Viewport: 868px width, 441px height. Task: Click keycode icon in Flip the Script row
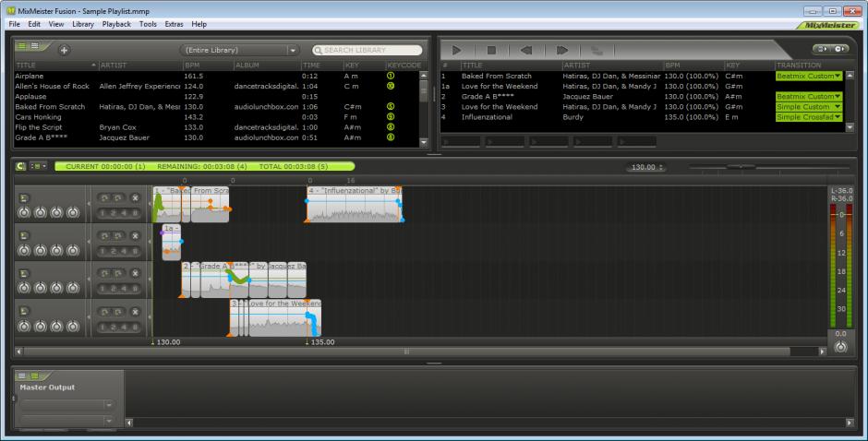coord(391,127)
